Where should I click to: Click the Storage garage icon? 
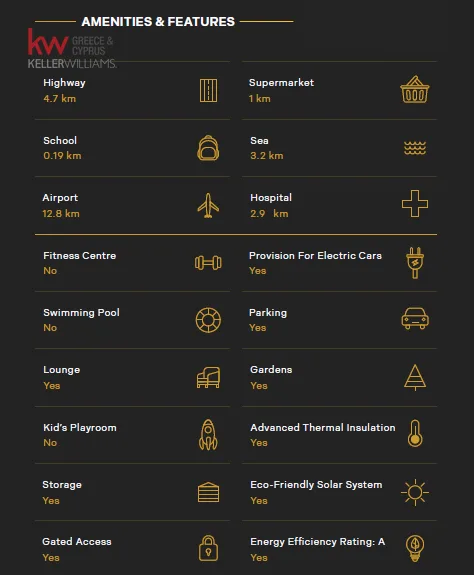[x=208, y=492]
